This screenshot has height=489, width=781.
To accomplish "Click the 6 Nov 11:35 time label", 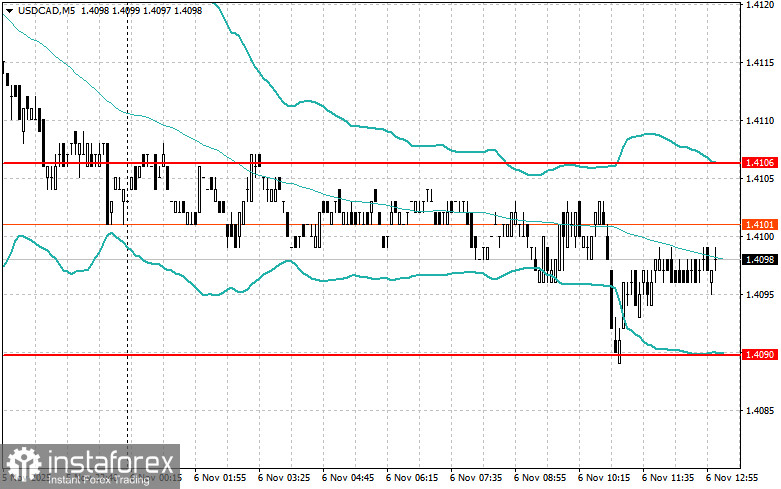I will tap(667, 478).
